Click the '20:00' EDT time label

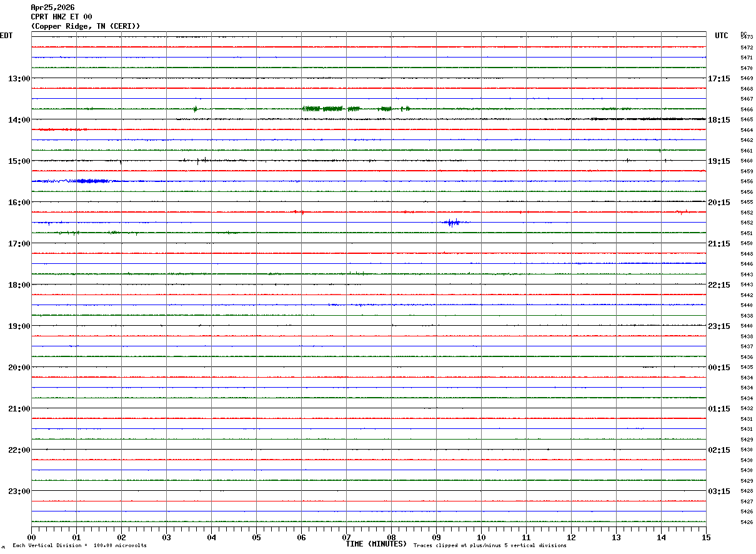click(x=19, y=368)
